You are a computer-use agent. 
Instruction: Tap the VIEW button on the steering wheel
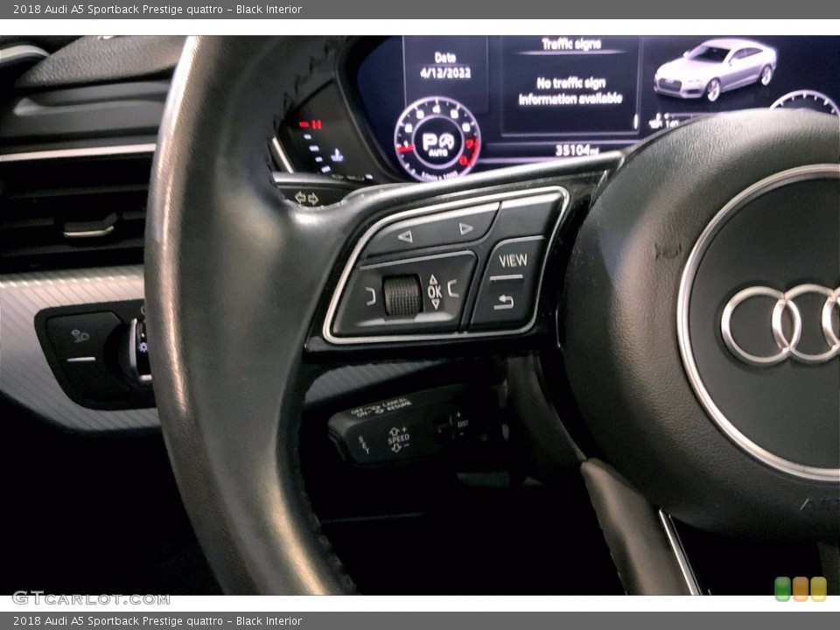click(513, 261)
